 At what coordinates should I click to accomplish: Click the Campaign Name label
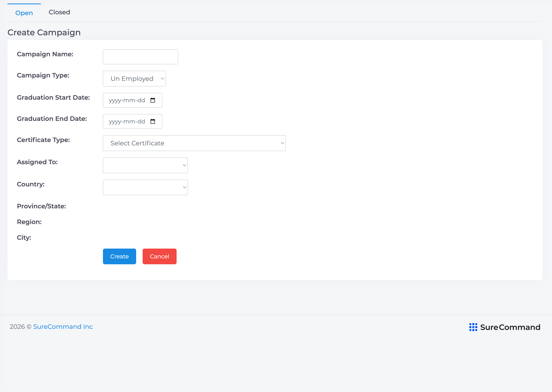pos(45,54)
